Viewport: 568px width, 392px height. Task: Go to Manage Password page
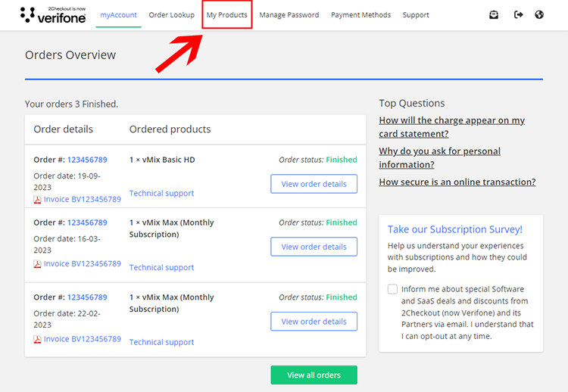click(289, 14)
